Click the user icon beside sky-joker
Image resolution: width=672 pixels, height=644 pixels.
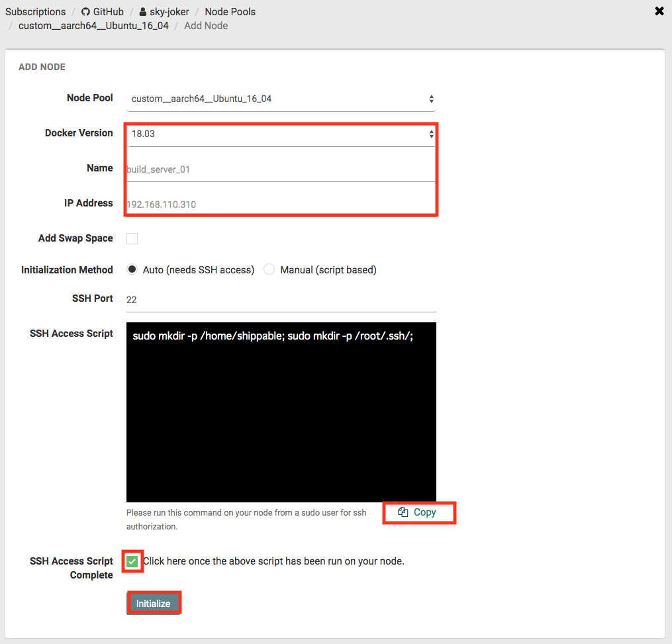(x=143, y=12)
